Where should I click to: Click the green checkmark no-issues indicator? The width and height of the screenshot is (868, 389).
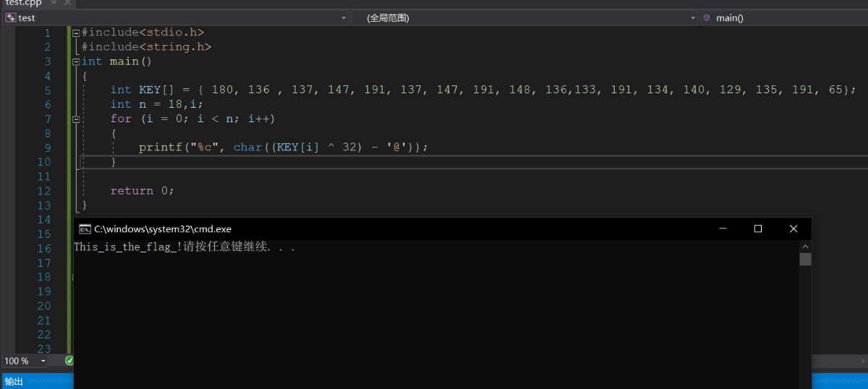(69, 360)
